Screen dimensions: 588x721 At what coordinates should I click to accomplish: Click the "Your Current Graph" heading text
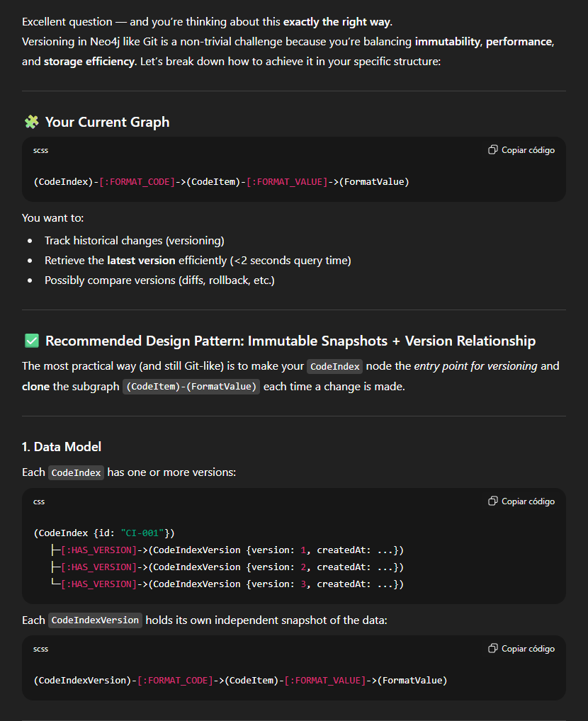click(107, 123)
